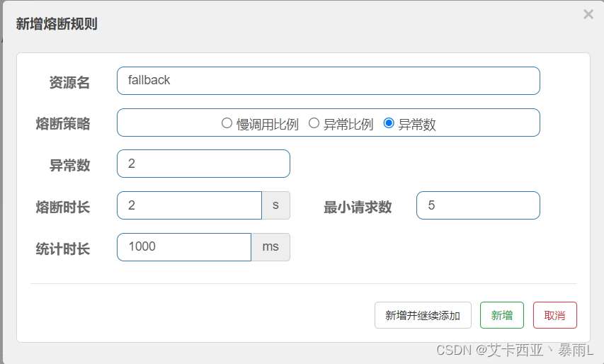Select the 慢调用比例 radio option
Image resolution: width=604 pixels, height=364 pixels.
[227, 123]
